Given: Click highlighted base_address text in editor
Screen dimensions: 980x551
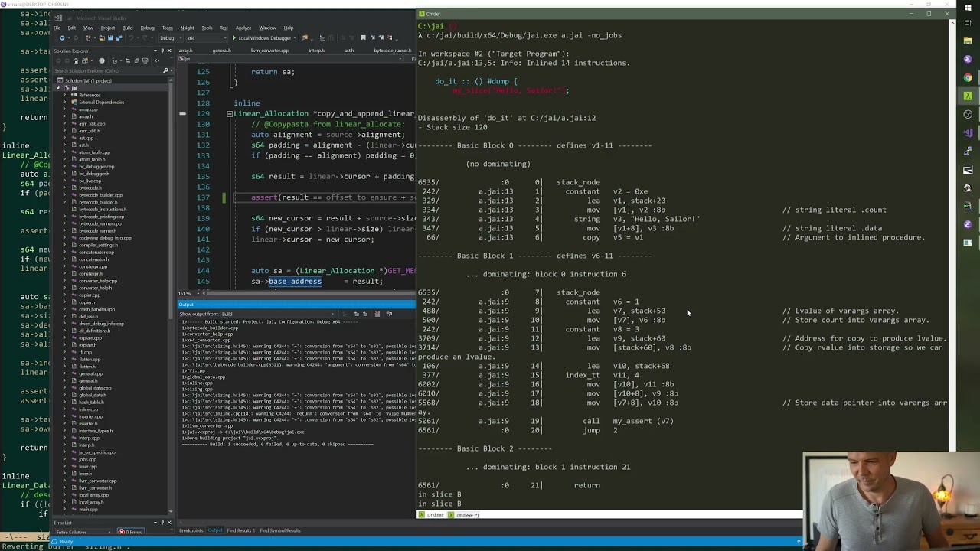Looking at the screenshot, I should 295,281.
